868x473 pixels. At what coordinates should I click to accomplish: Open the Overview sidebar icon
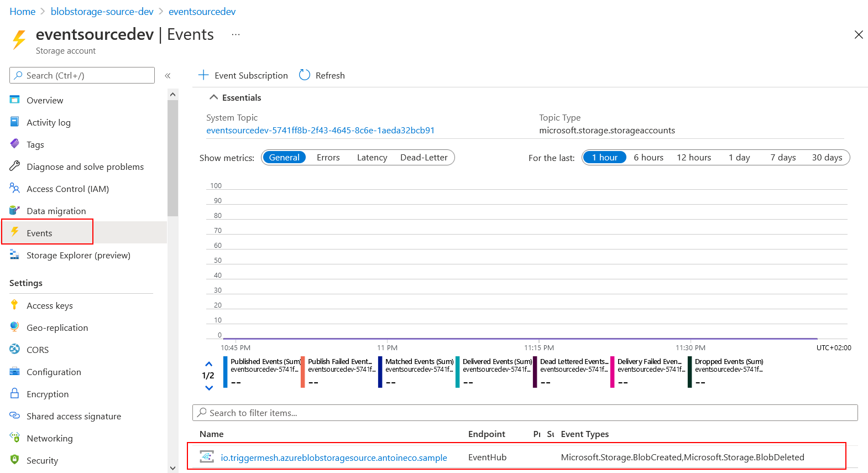[x=15, y=100]
